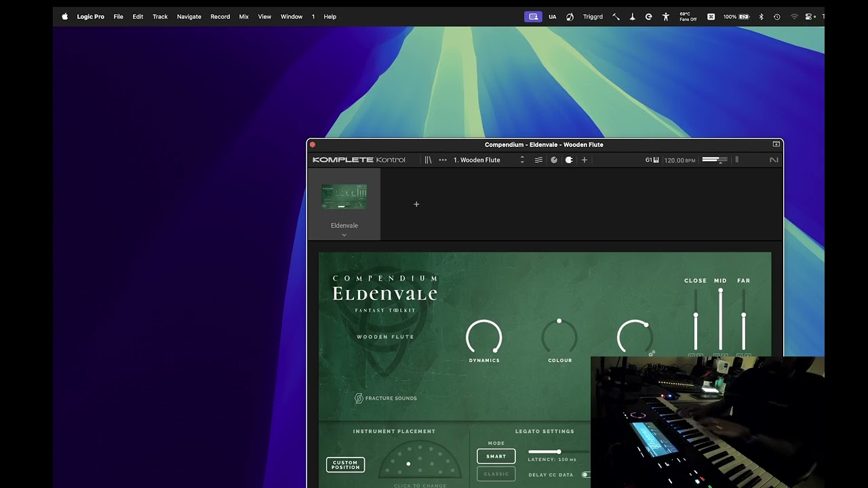Open the Record menu
The width and height of the screenshot is (868, 488).
[x=220, y=16]
